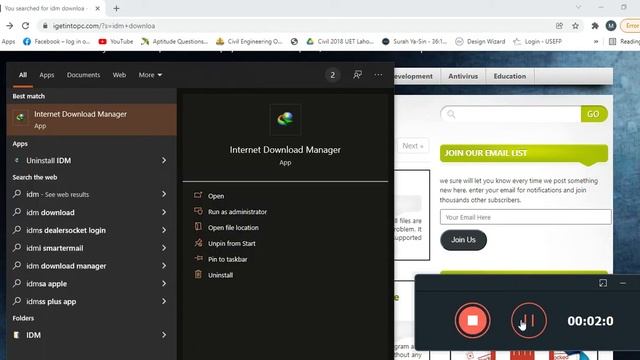Bookmark this page with star icon
The image size is (640, 360).
pyautogui.click(x=575, y=26)
